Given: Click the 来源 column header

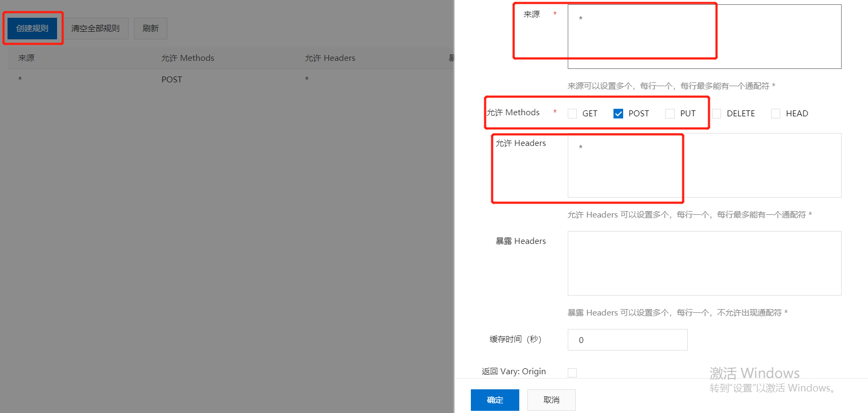Looking at the screenshot, I should click(x=26, y=58).
